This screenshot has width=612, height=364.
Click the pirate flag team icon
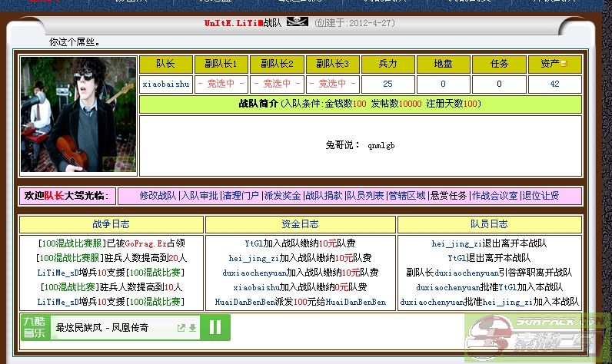coord(297,22)
